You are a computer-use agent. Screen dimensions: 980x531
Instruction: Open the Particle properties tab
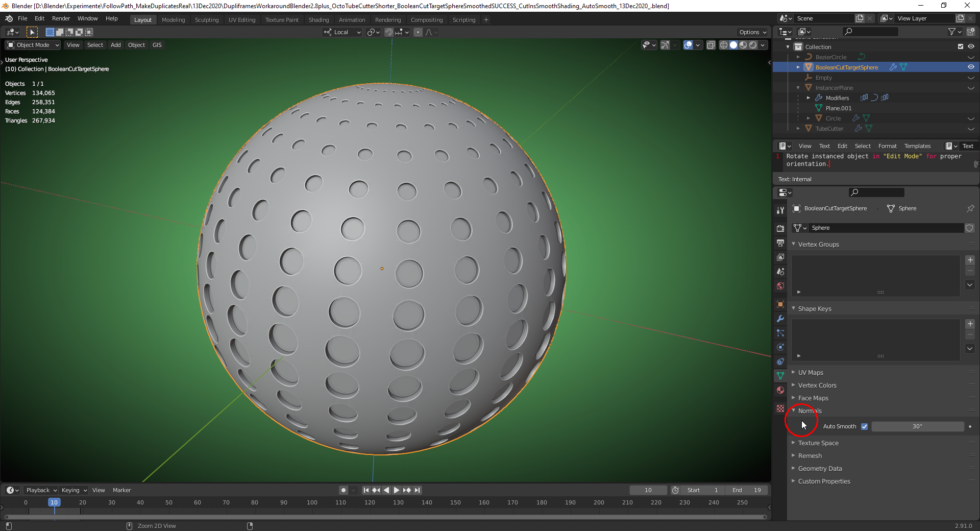[780, 333]
